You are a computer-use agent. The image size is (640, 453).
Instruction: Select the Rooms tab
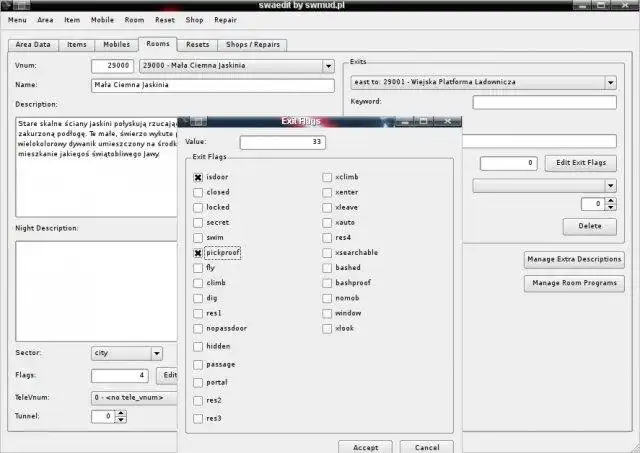[x=158, y=44]
